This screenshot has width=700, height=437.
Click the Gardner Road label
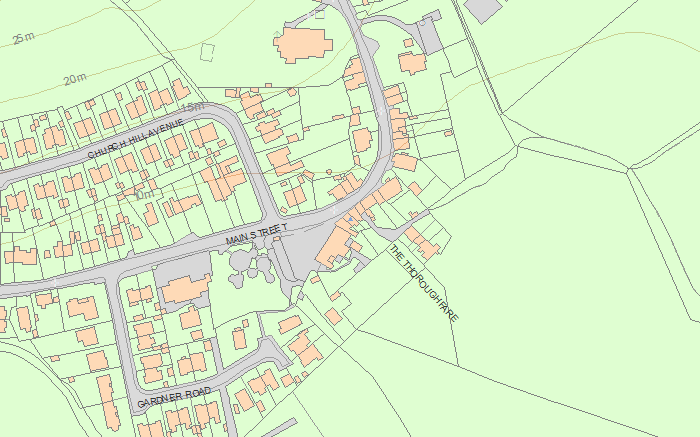coord(174,398)
